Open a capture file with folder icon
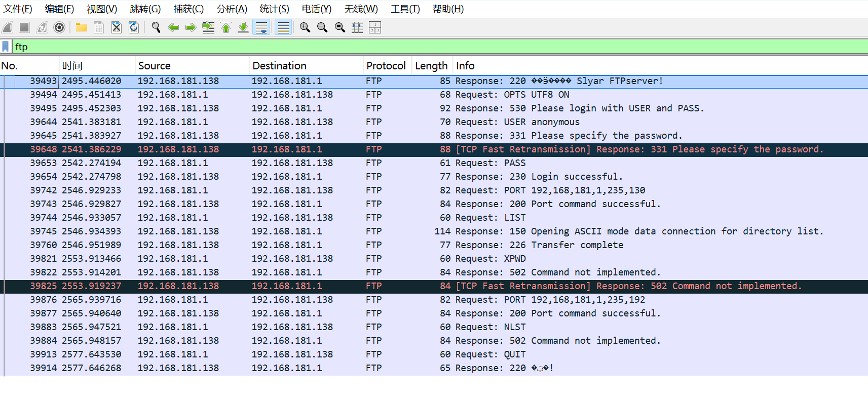Viewport: 868px width, 402px height. pos(81,27)
